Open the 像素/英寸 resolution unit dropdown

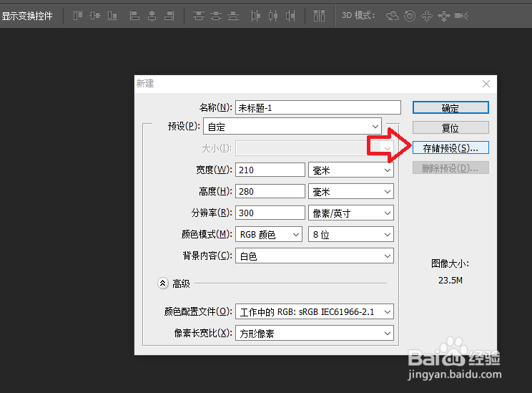tap(351, 213)
